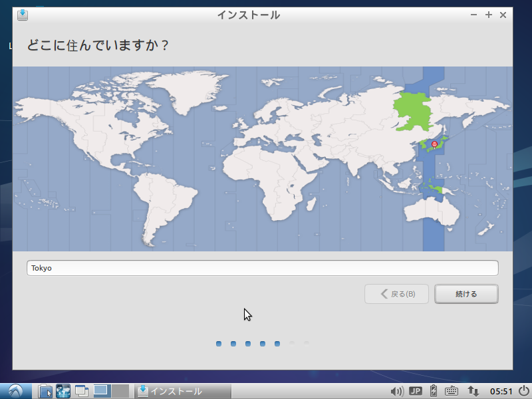532x399 pixels.
Task: Click the keyboard input method tray icon
Action: click(x=452, y=391)
